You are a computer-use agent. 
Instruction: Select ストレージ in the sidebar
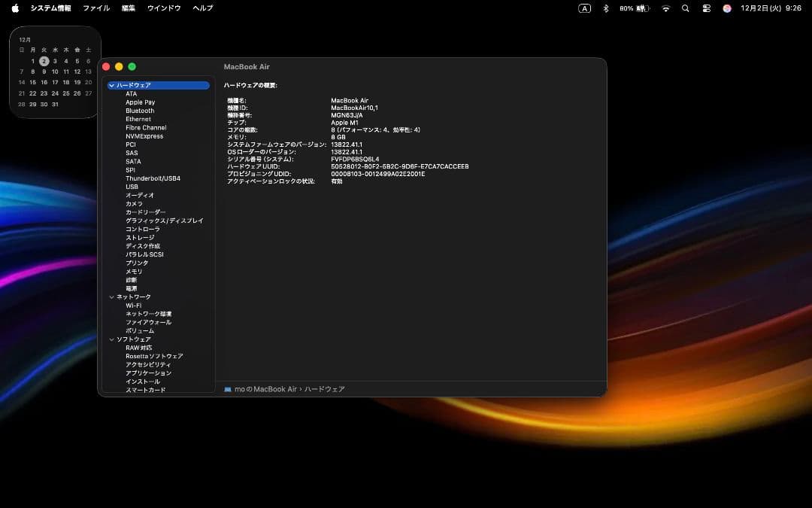coord(138,237)
